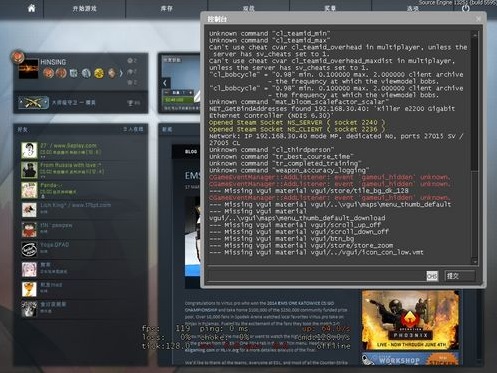Open the 库存 (Inventory) menu
The width and height of the screenshot is (497, 373).
(166, 9)
